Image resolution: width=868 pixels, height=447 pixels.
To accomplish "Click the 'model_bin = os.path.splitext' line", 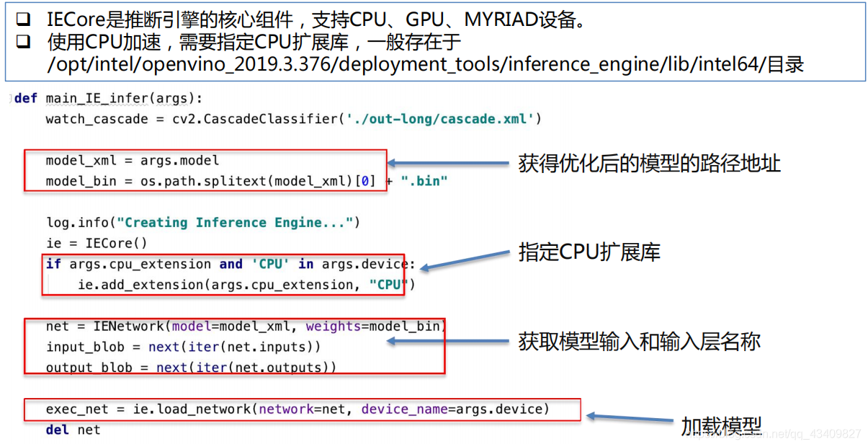I will 246,181.
